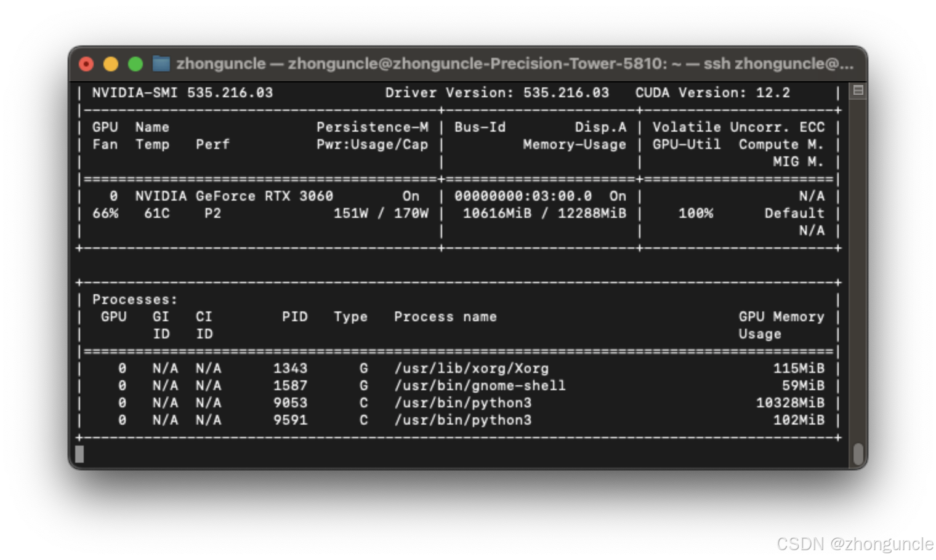This screenshot has width=936, height=560.
Task: Click the red close window button
Action: [86, 64]
